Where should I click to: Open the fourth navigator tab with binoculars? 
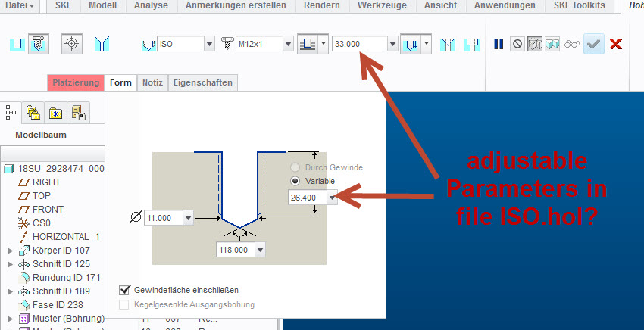[79, 113]
